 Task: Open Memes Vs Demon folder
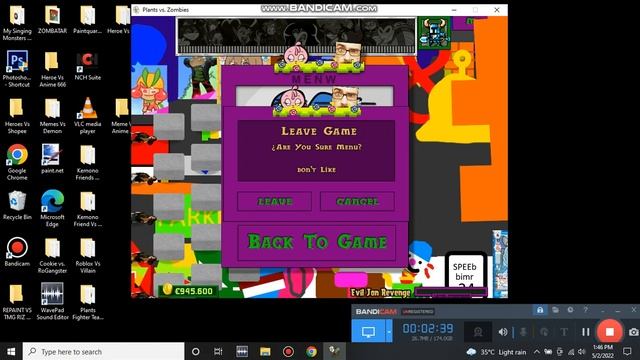52,116
